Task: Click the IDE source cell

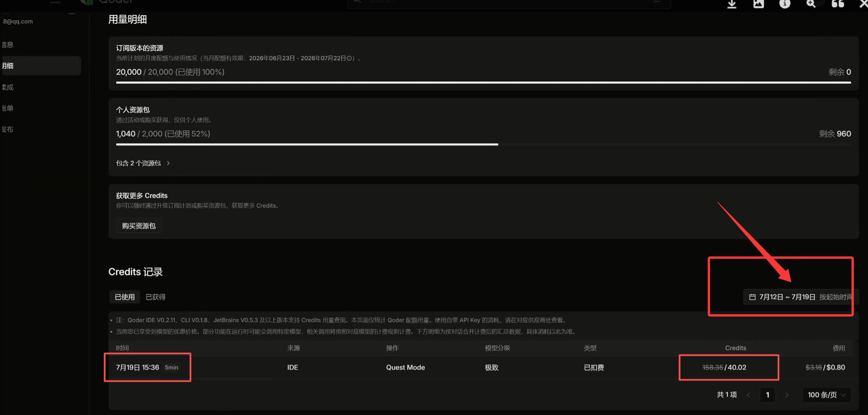Action: pos(292,368)
